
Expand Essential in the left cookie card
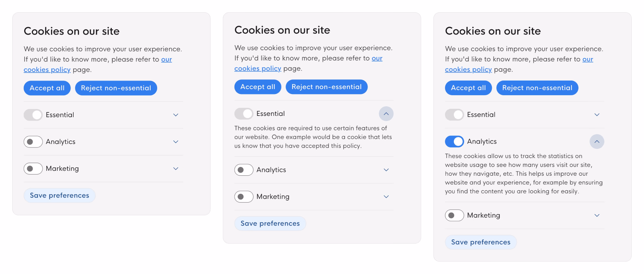[176, 115]
